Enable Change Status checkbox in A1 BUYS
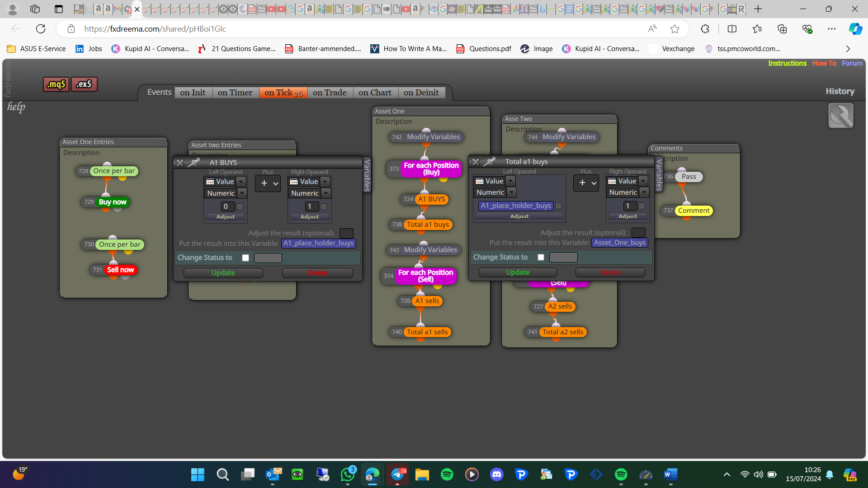This screenshot has height=488, width=868. point(245,258)
